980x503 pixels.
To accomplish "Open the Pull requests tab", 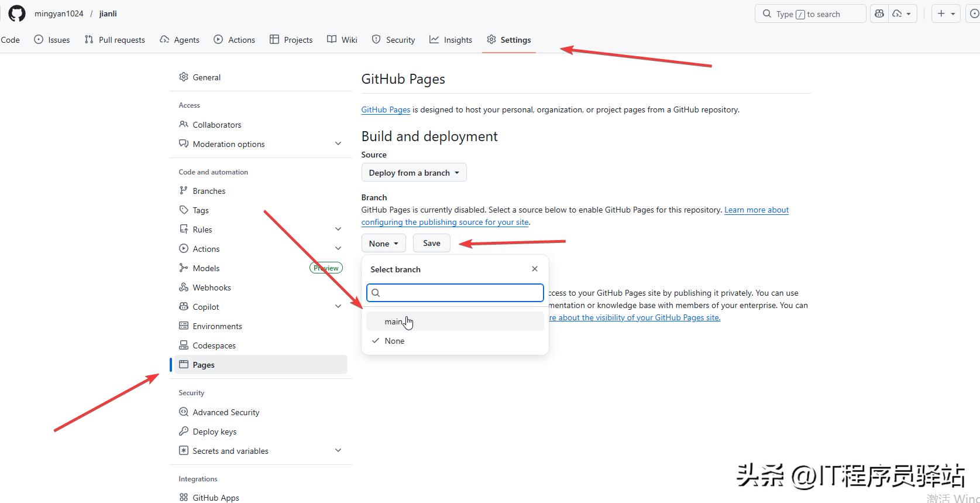I will pos(115,40).
